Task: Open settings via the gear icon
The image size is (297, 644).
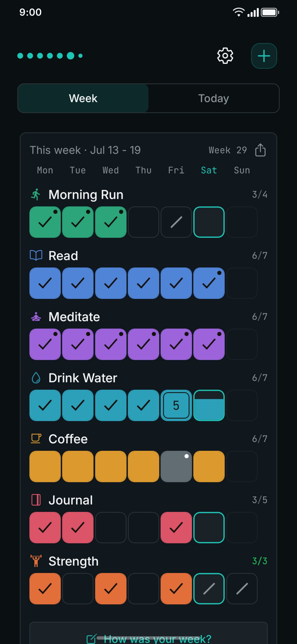Action: [225, 56]
